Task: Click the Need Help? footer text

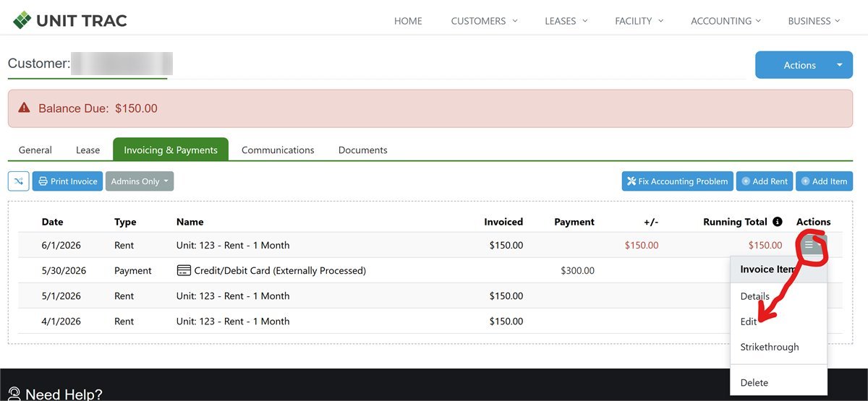Action: (x=64, y=394)
